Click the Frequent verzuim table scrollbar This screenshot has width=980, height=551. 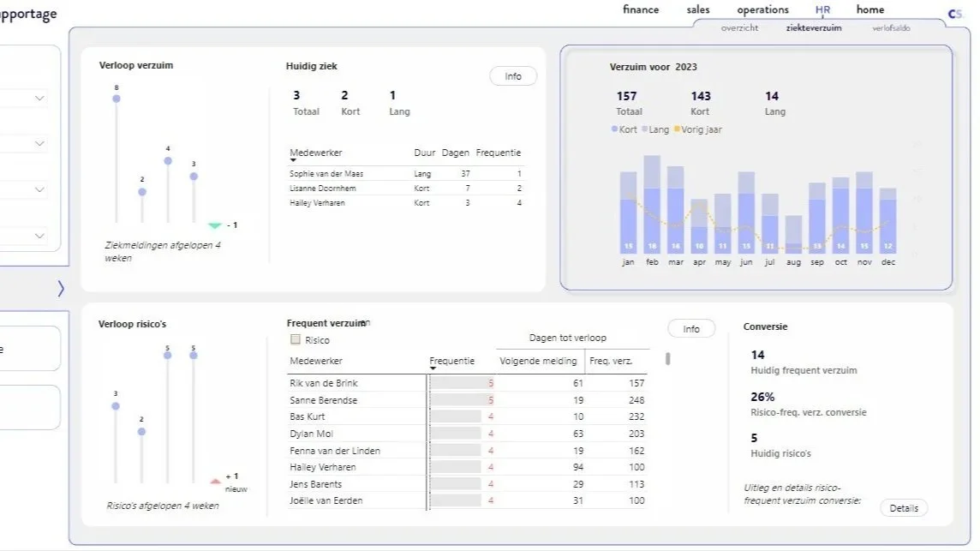pyautogui.click(x=668, y=359)
